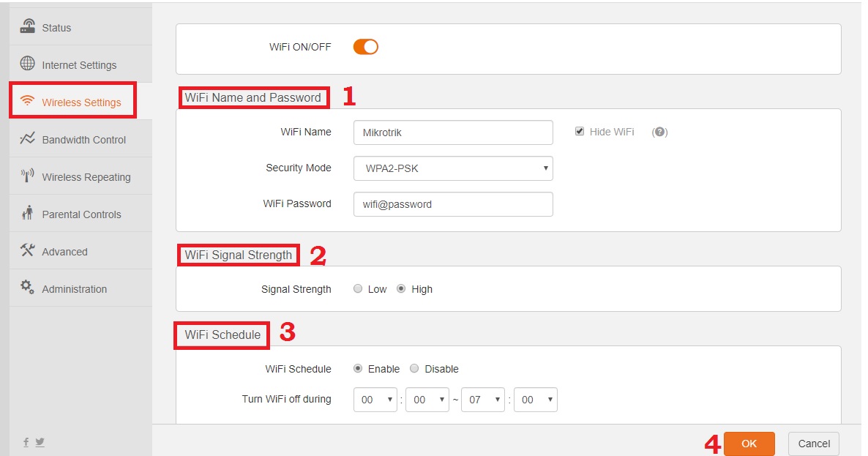Open the start hour dropdown
The image size is (868, 456).
pyautogui.click(x=375, y=400)
